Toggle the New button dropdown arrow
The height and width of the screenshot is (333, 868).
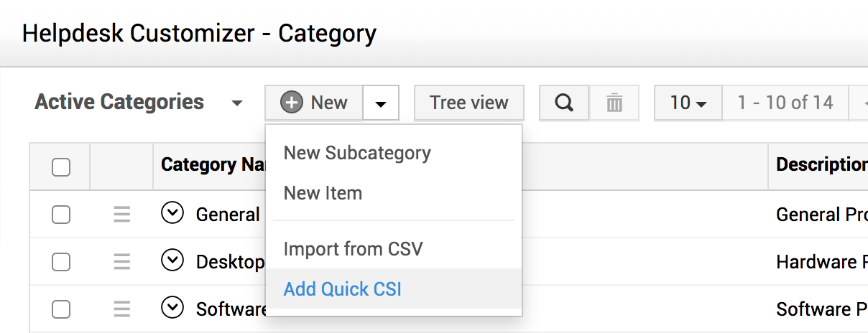(x=381, y=103)
